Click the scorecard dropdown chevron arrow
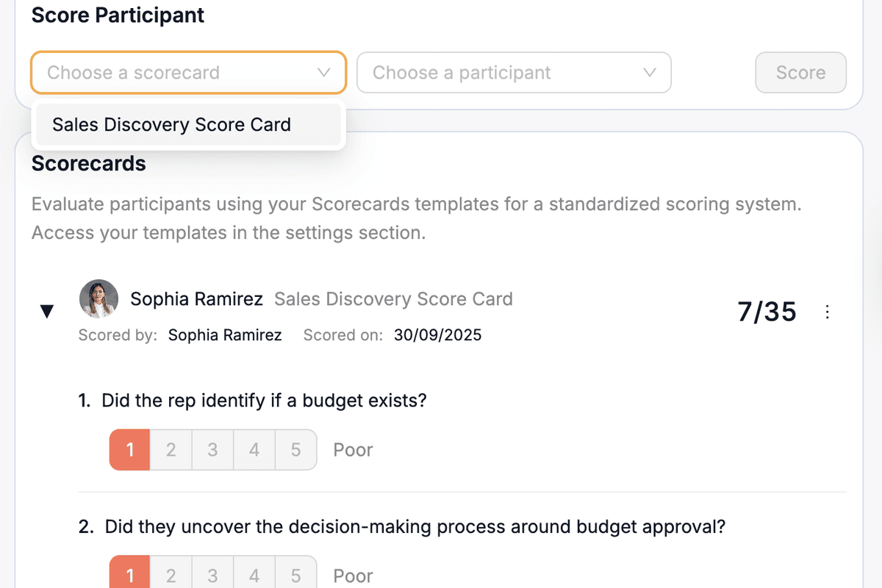 323,72
